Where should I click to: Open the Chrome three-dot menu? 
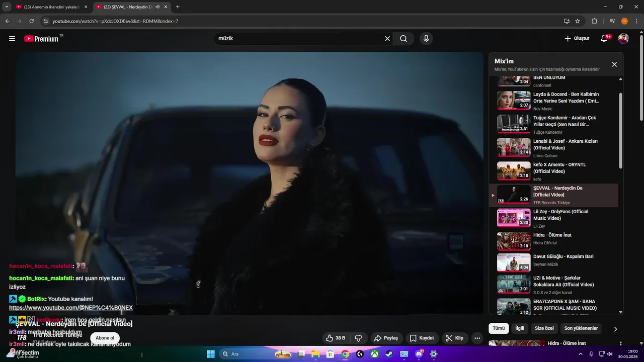[636, 21]
